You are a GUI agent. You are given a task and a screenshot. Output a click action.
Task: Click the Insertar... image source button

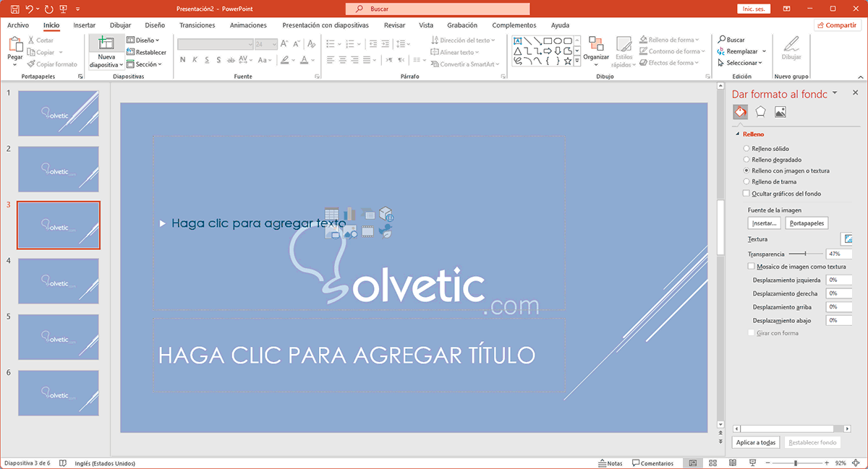click(x=764, y=223)
